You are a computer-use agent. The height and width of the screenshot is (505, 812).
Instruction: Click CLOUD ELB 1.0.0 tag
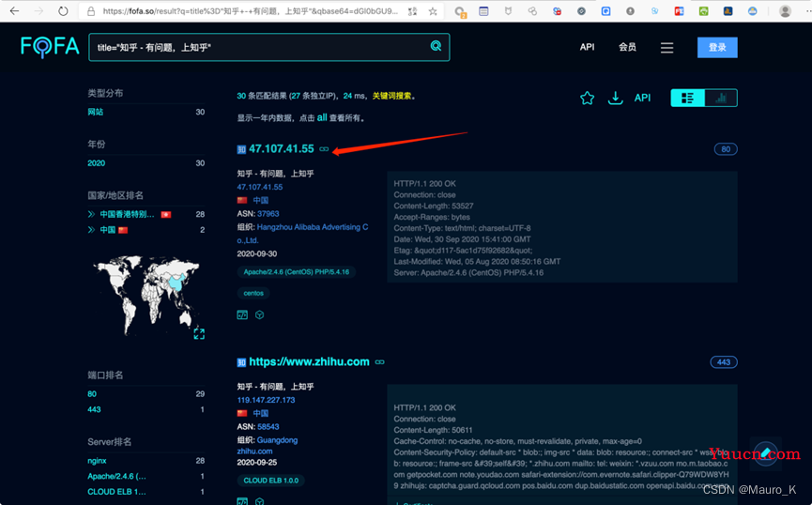tap(271, 481)
